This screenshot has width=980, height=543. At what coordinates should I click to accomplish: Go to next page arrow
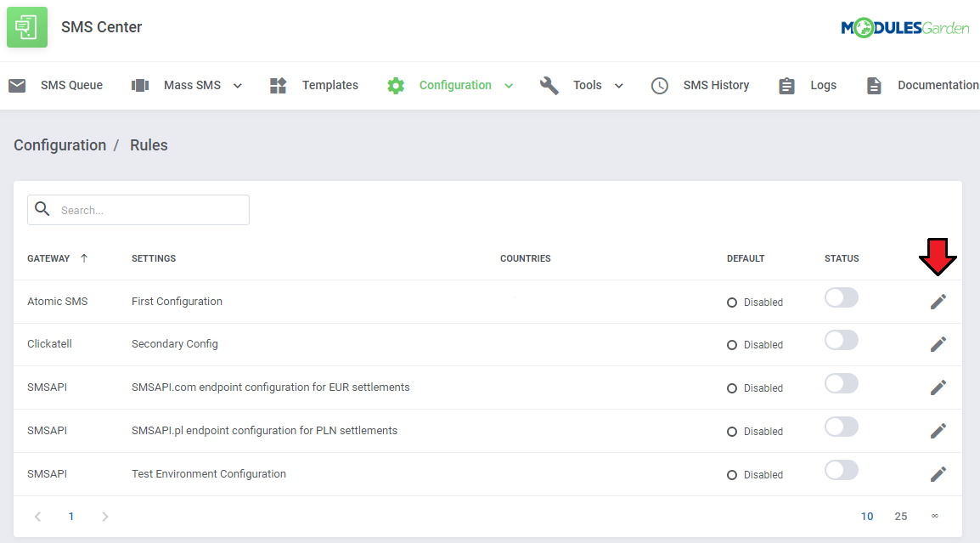105,516
